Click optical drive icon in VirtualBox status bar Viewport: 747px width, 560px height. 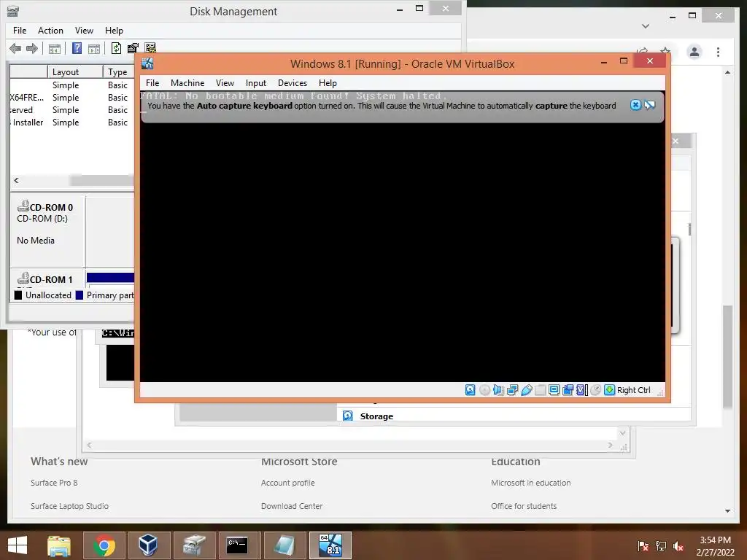484,390
